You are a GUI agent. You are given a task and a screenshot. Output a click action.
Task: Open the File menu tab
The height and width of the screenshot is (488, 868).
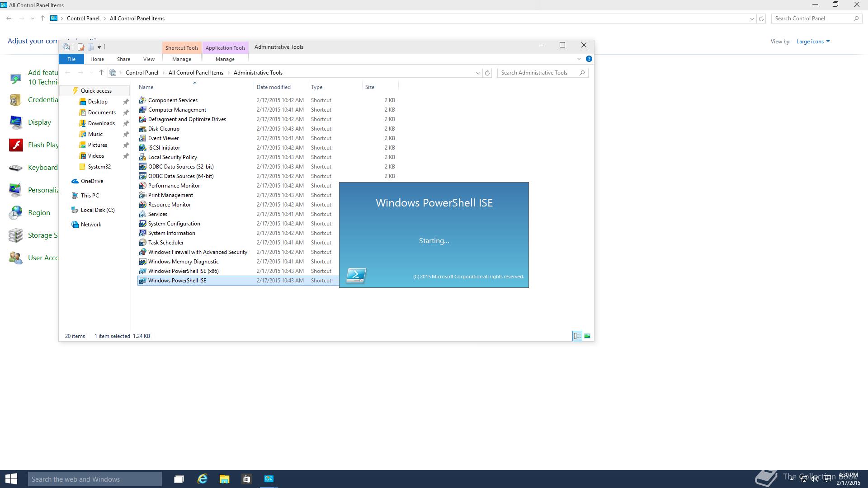[71, 59]
